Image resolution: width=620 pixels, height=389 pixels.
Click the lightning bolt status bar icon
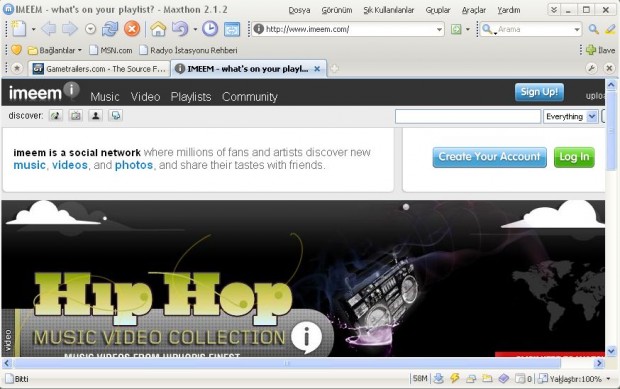[x=454, y=378]
